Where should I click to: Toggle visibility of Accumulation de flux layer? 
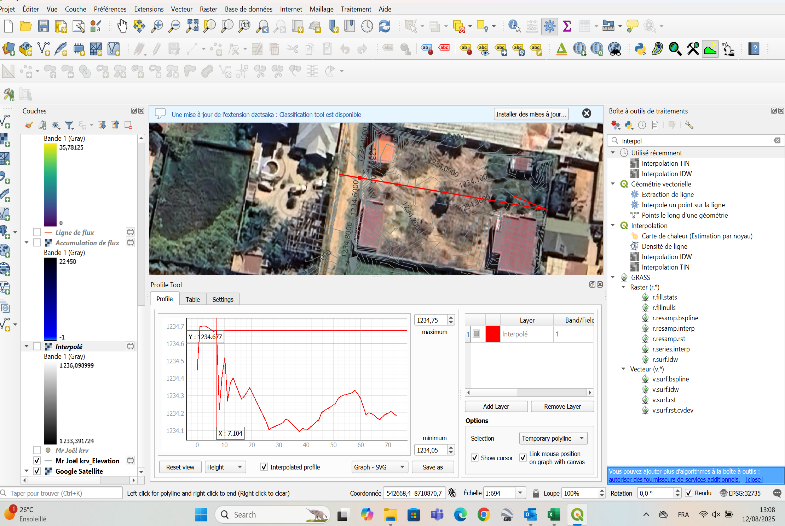point(37,243)
